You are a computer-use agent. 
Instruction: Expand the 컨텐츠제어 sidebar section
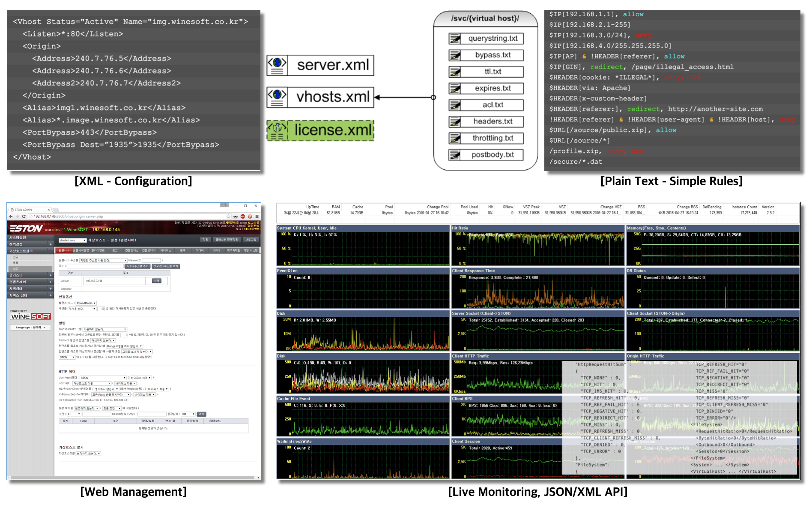pyautogui.click(x=51, y=282)
